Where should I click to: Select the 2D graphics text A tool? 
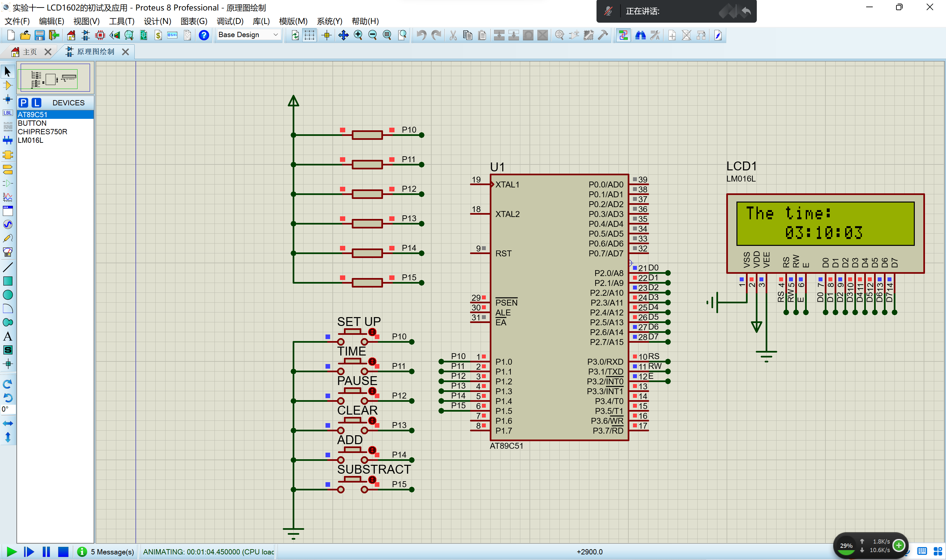tap(8, 336)
